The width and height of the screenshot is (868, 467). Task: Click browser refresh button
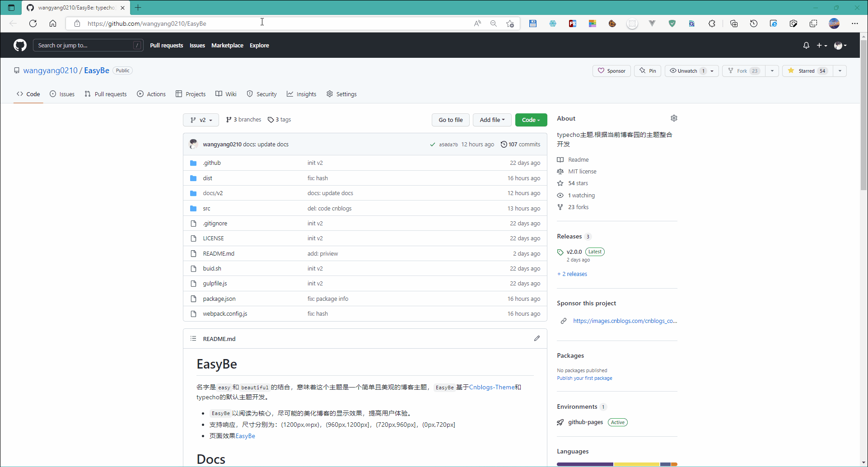[33, 23]
